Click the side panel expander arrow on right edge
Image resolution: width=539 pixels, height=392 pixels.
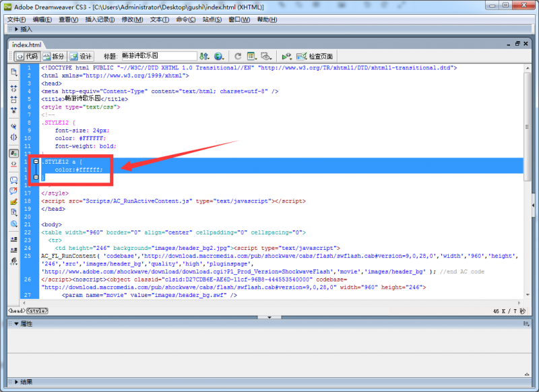tap(533, 205)
